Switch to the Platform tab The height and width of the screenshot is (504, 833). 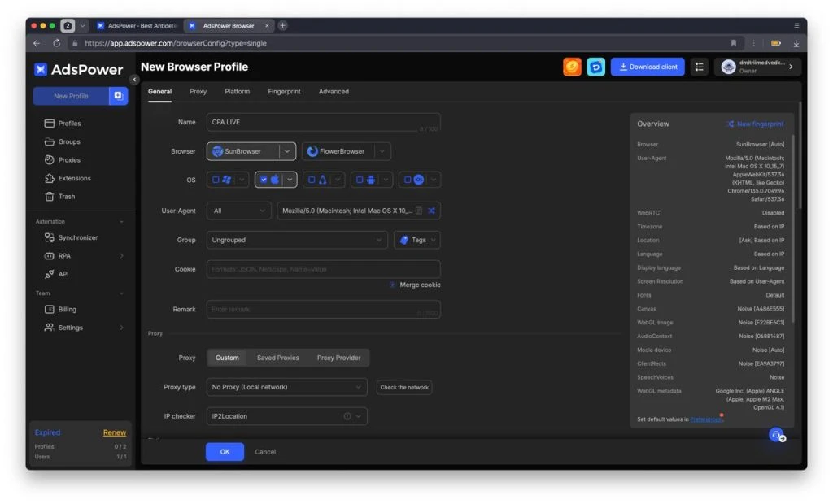[237, 91]
